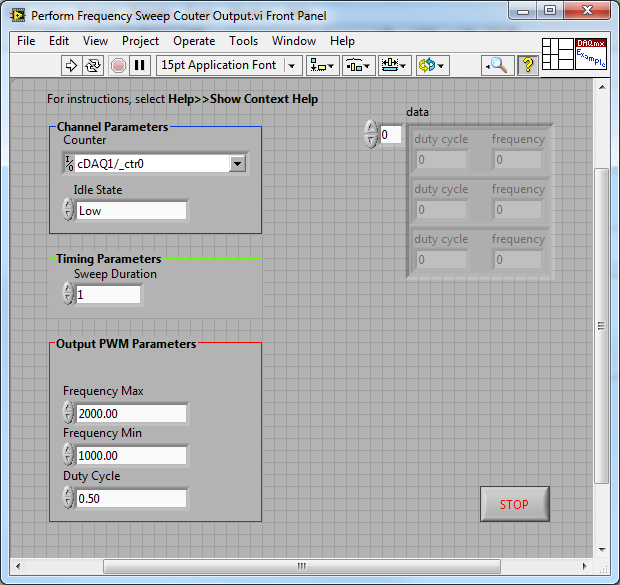Expand the Counter channel dropdown
The image size is (620, 585).
(237, 164)
